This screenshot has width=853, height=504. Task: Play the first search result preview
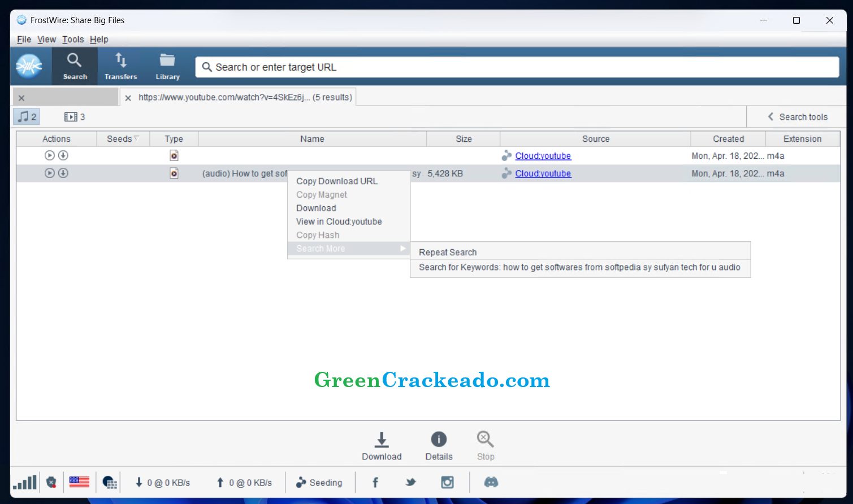49,155
